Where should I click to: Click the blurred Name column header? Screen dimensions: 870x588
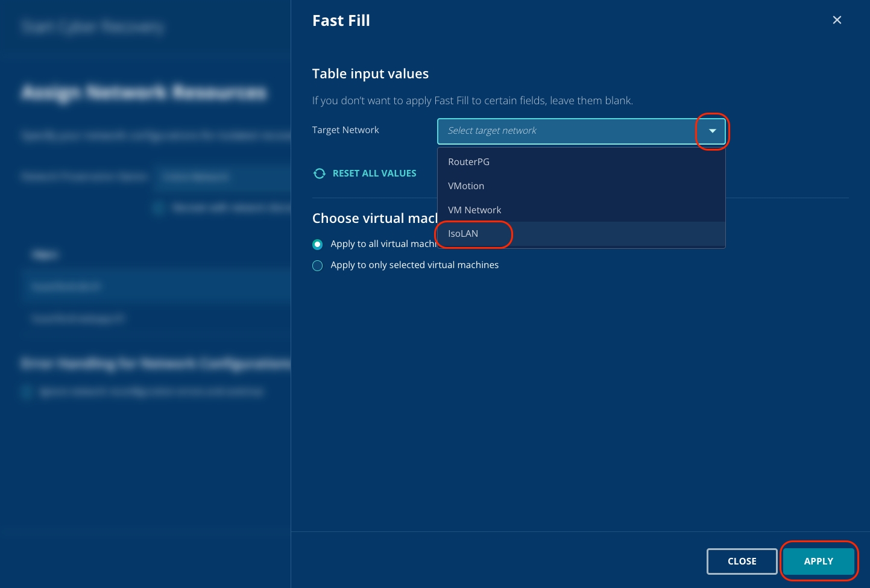[x=45, y=255]
